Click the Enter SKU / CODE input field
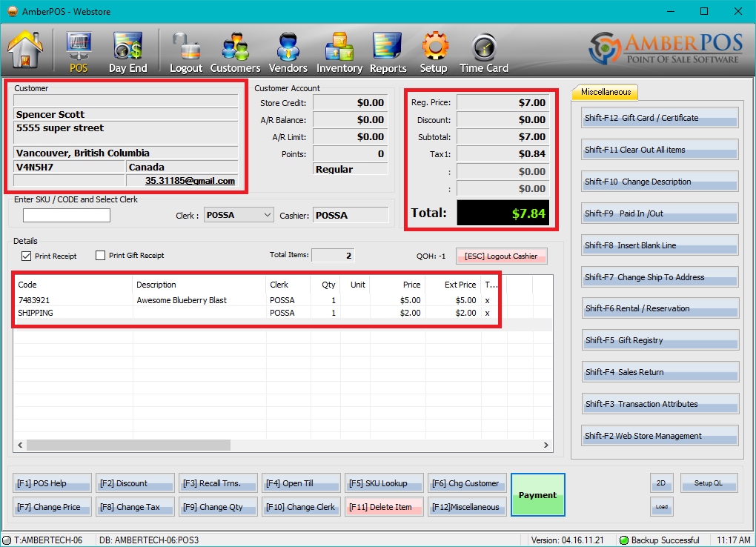 (67, 215)
